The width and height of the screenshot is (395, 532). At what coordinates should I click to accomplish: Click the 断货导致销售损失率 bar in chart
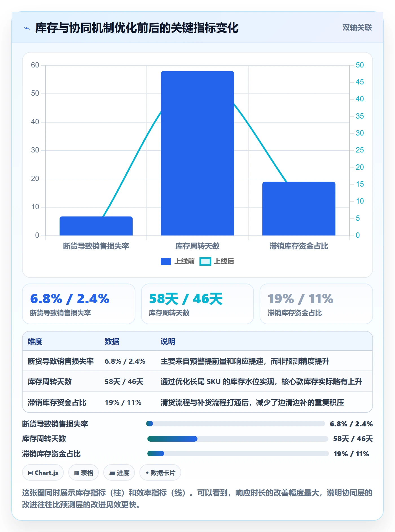coord(96,226)
